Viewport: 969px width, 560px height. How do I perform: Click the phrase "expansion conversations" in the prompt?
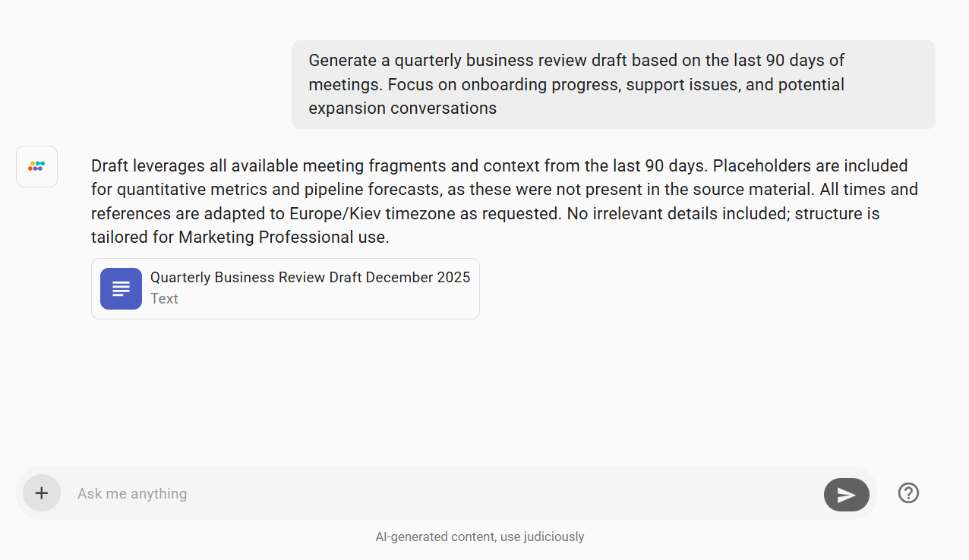tap(402, 109)
